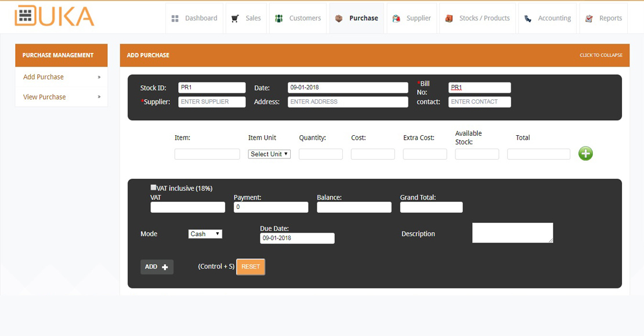The image size is (644, 336).
Task: Click the (Control + S) hint text
Action: pos(216,266)
